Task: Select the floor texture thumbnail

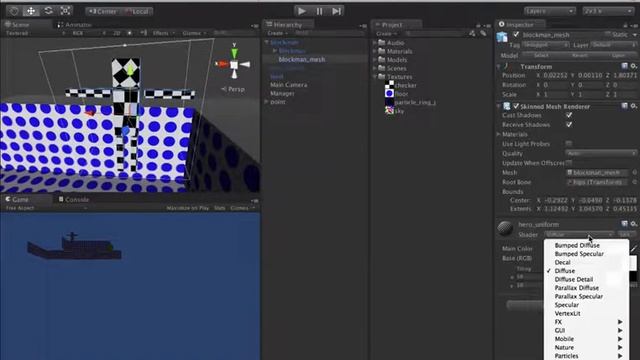Action: pyautogui.click(x=389, y=93)
